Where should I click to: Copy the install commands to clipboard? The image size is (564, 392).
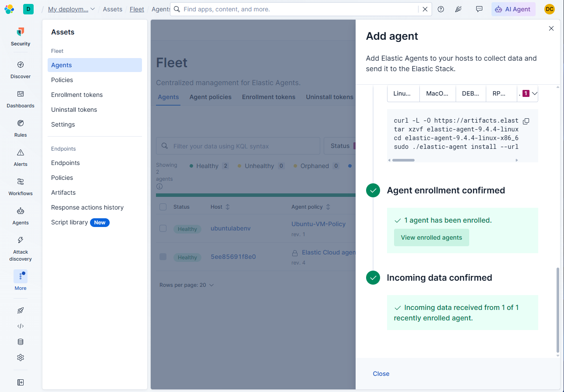click(526, 121)
